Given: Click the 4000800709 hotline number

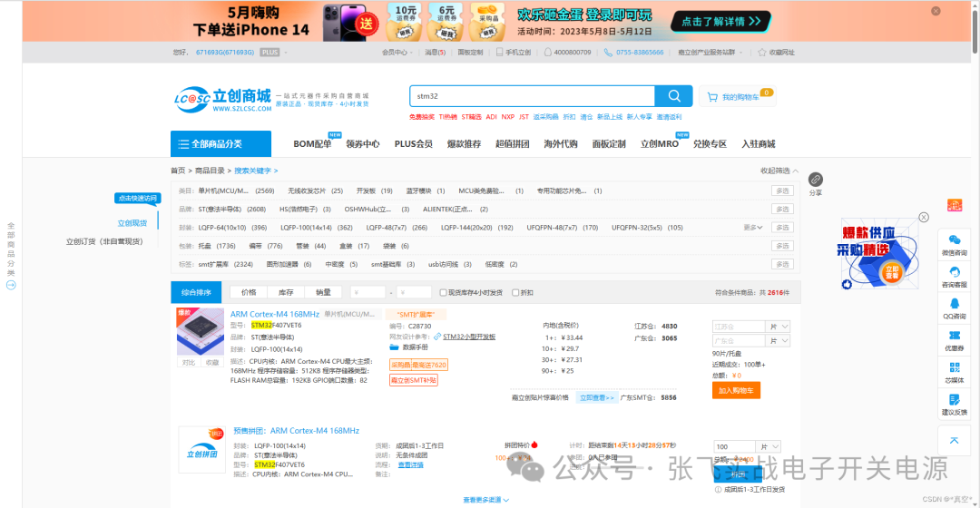Looking at the screenshot, I should (572, 53).
